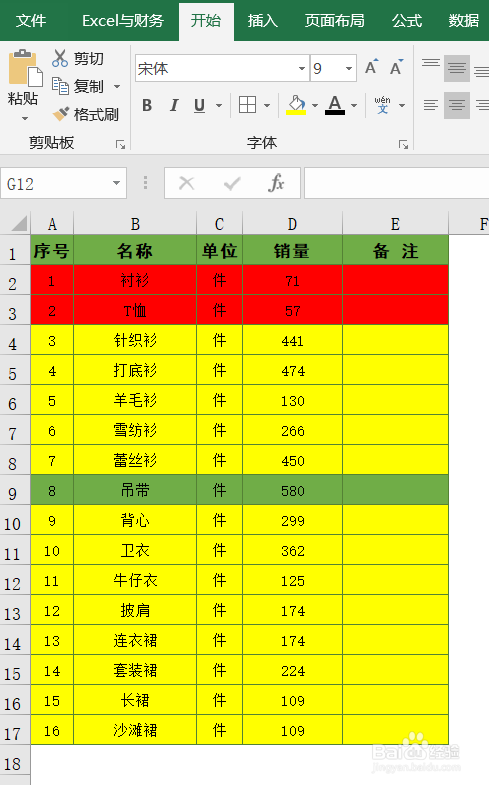The image size is (489, 785).
Task: Click the select-all corner triangle
Action: 19,223
